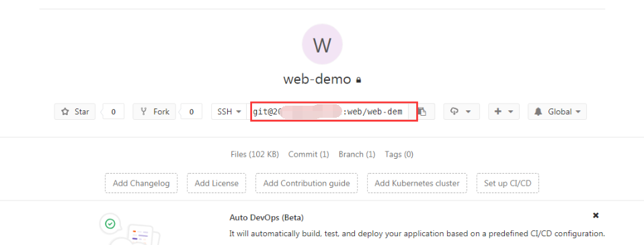View Commit (1) history
Screen dimensions: 644x245
pos(309,155)
